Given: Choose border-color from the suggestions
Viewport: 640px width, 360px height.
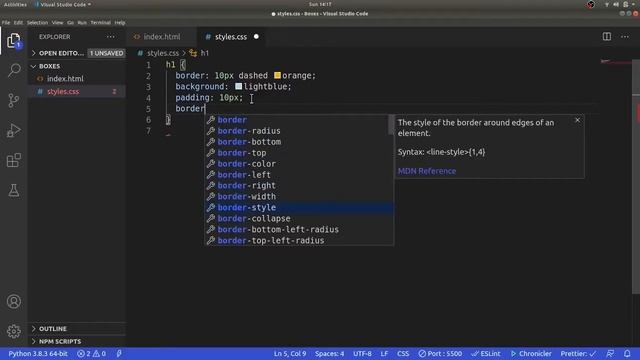Looking at the screenshot, I should pos(299,164).
